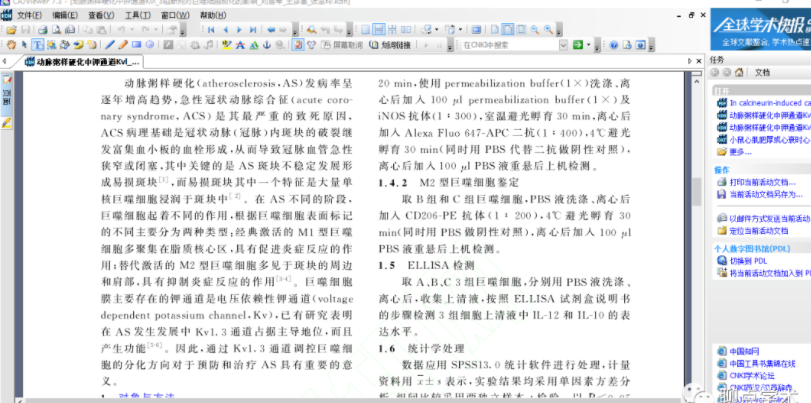The height and width of the screenshot is (403, 811).
Task: Open the 帮助(H) menu
Action: [x=213, y=16]
